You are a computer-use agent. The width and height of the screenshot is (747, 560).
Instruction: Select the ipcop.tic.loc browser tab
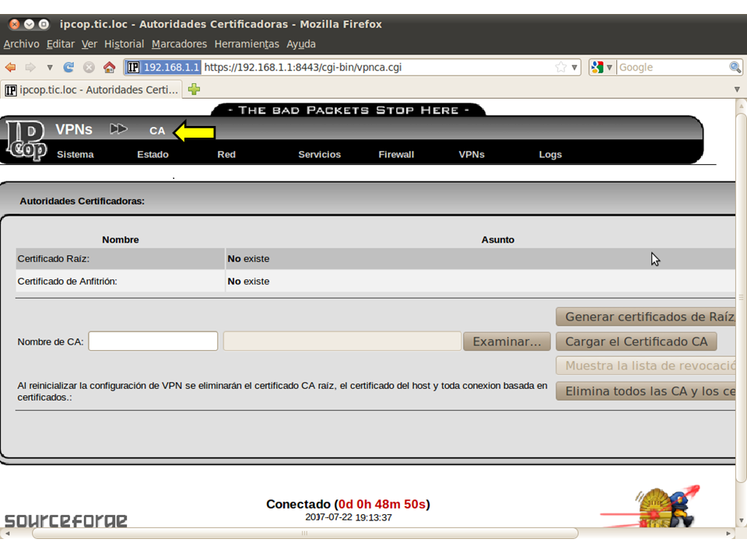click(x=92, y=89)
